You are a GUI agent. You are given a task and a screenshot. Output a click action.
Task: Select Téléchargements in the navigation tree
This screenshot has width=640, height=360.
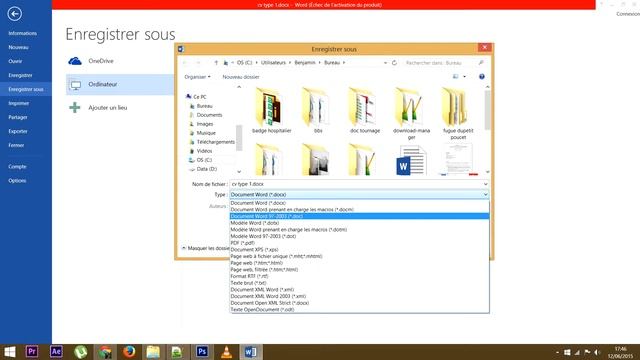212,142
